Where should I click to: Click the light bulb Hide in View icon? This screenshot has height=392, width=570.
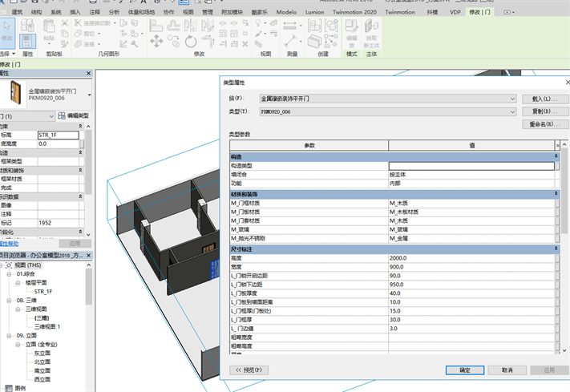[258, 23]
